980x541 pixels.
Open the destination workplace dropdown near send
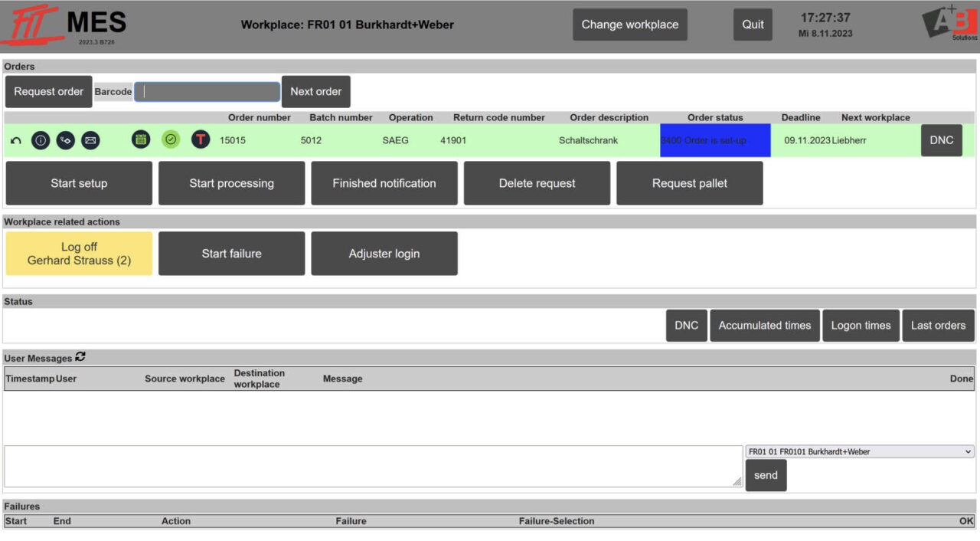859,451
